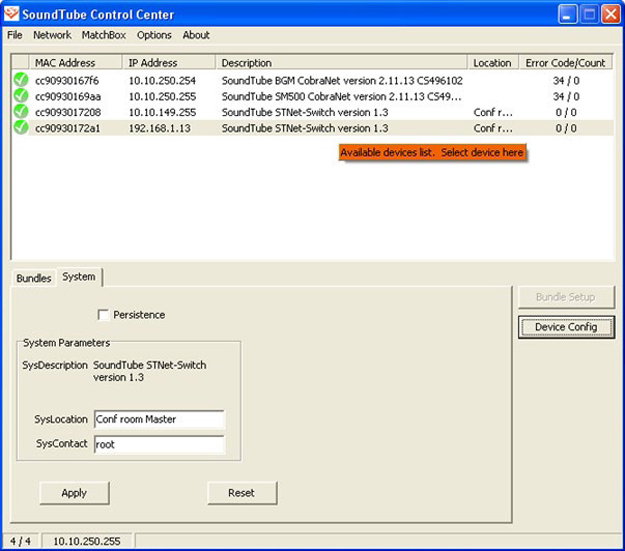Sort by Error Code/Count column header
The image size is (625, 551).
point(566,63)
